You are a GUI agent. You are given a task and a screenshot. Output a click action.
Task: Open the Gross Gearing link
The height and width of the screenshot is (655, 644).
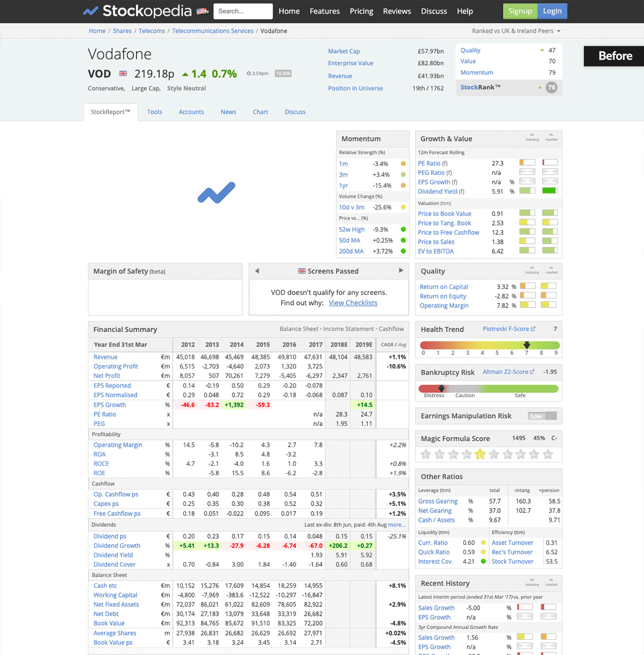(438, 502)
